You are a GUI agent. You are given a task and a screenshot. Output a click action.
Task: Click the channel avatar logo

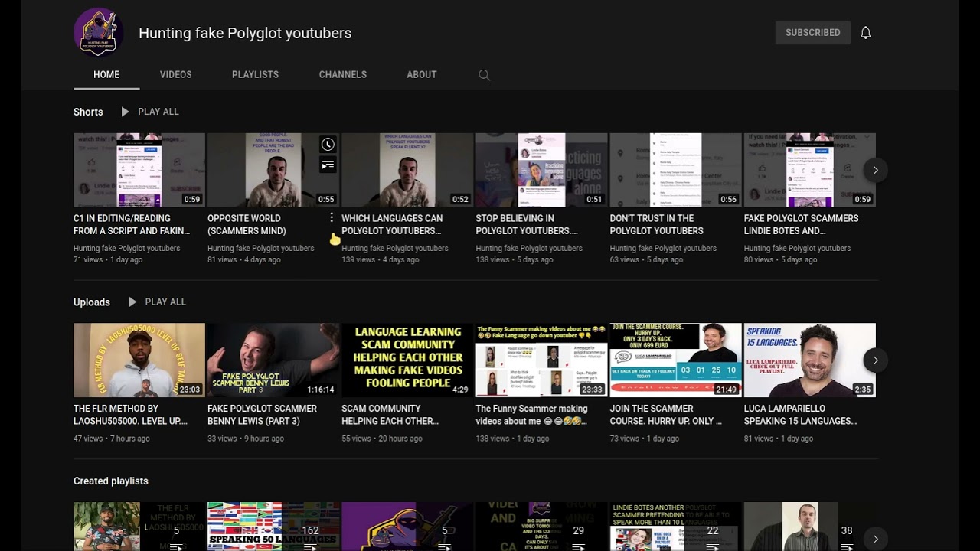pos(98,33)
